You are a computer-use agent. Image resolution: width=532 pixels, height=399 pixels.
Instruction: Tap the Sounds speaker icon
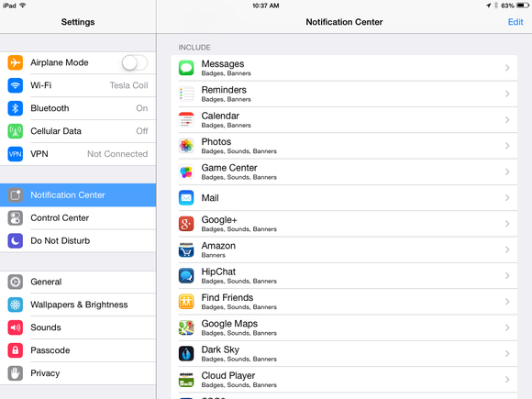coord(16,327)
